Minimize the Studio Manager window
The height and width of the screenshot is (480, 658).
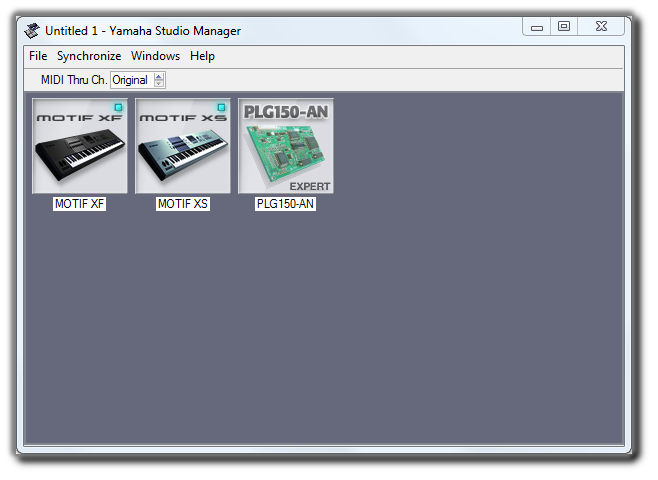[x=537, y=27]
